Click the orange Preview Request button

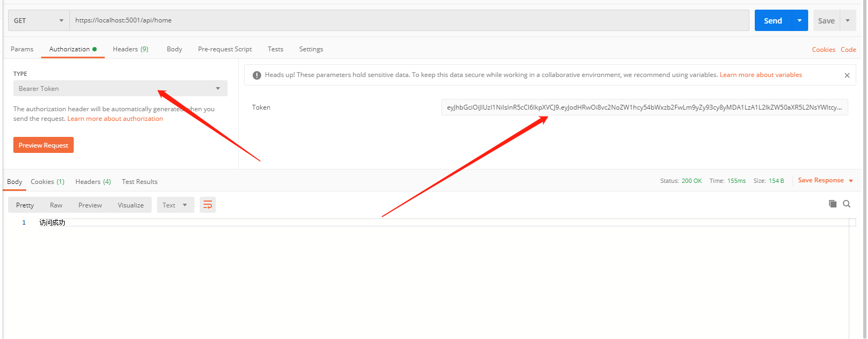(43, 145)
